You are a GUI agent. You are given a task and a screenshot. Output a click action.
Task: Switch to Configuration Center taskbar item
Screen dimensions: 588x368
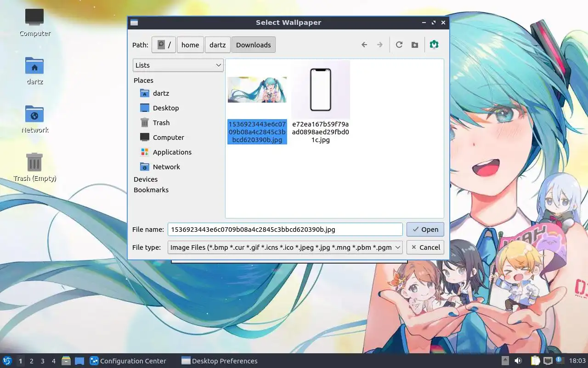128,361
